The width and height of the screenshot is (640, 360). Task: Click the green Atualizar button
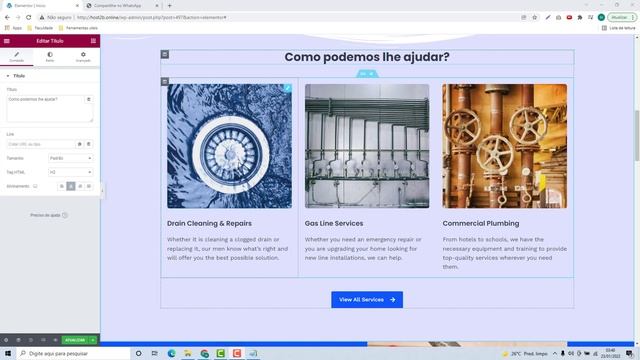pos(75,340)
